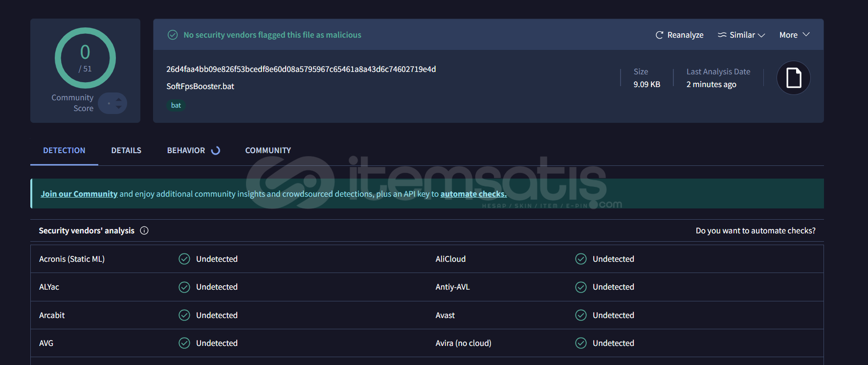Click the bat file tag
Viewport: 868px width, 365px height.
tap(176, 105)
